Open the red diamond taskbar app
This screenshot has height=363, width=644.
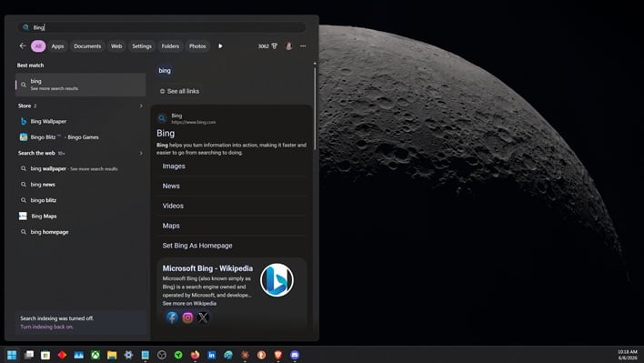click(x=62, y=355)
